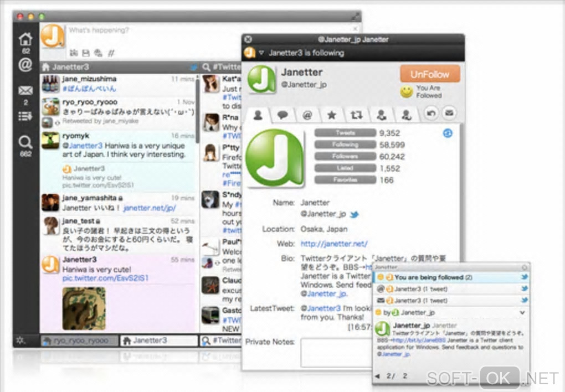The height and width of the screenshot is (392, 565).
Task: Collapse the "by Janetter_jp" notification chevron
Action: (522, 313)
